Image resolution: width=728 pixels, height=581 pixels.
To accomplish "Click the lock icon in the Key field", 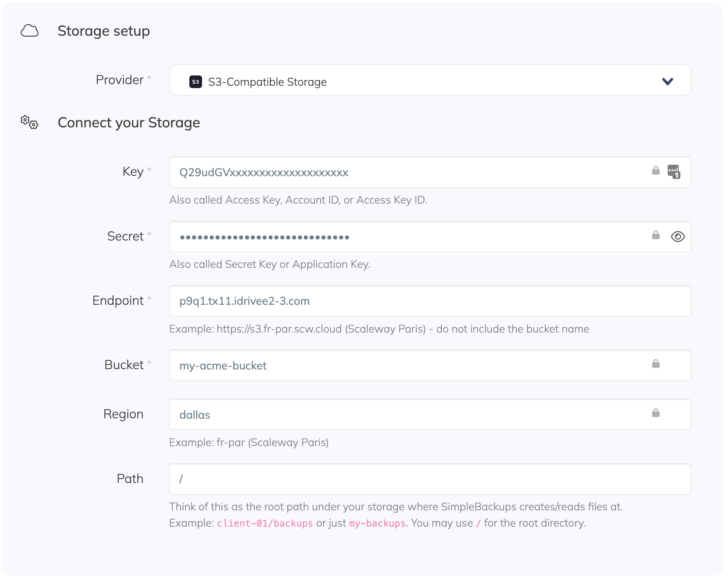I will [655, 171].
